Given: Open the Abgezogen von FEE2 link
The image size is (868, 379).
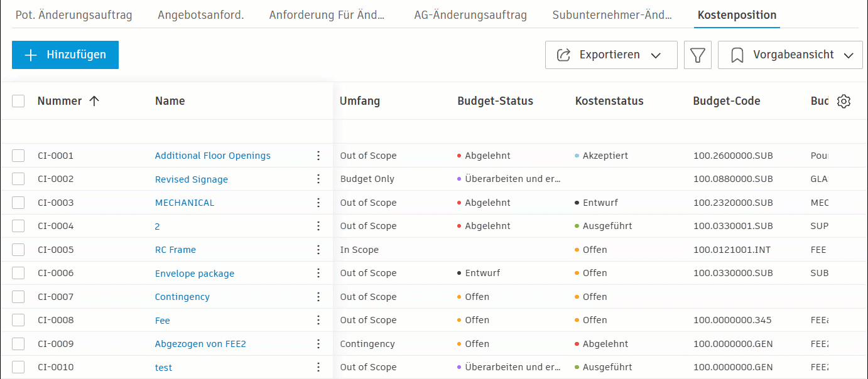Looking at the screenshot, I should click(x=200, y=344).
